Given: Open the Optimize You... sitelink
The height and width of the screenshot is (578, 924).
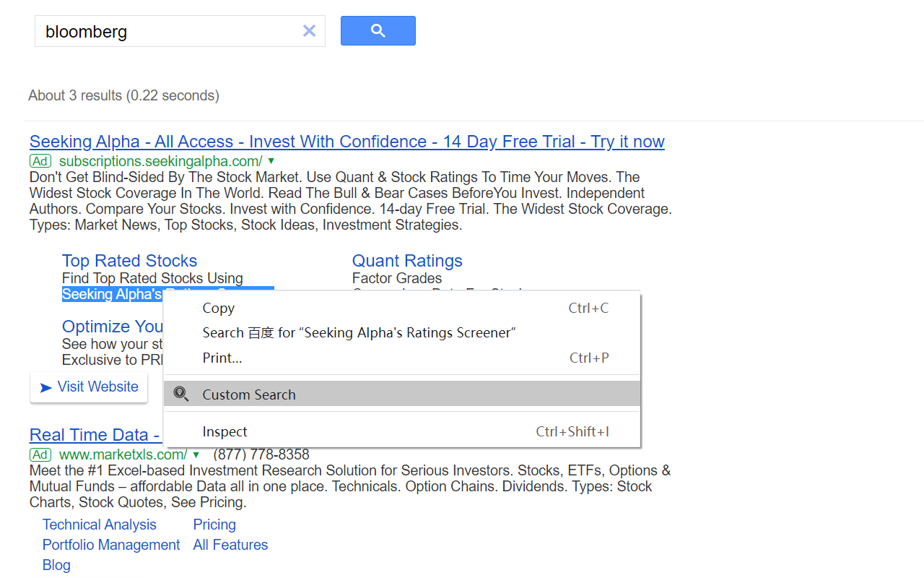Looking at the screenshot, I should tap(113, 327).
